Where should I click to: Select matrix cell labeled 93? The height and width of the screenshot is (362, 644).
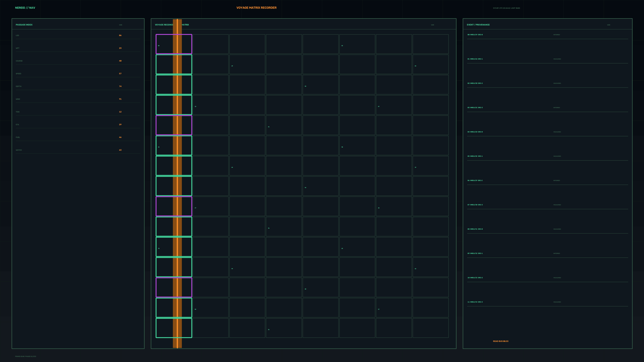pyautogui.click(x=320, y=186)
